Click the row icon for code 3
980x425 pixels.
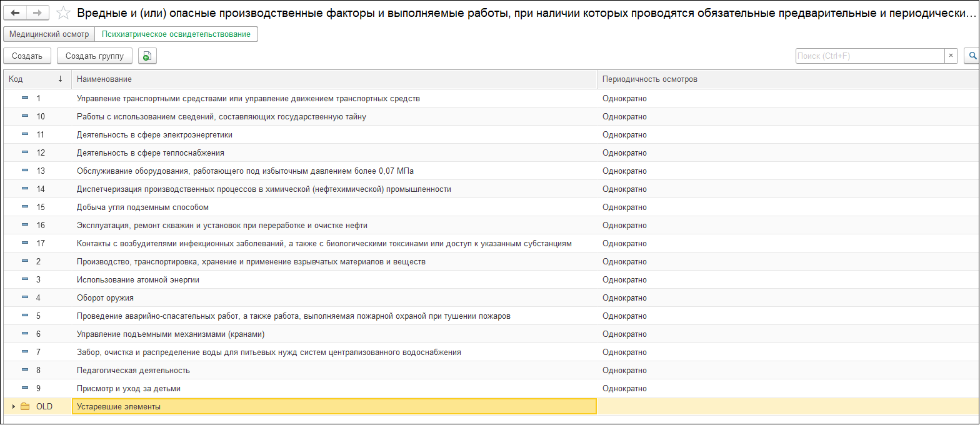25,279
